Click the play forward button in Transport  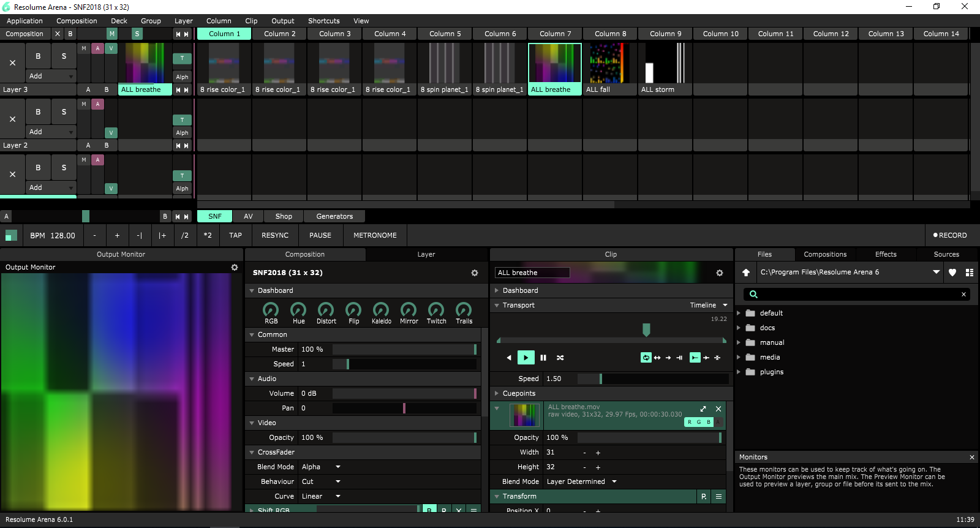tap(526, 358)
